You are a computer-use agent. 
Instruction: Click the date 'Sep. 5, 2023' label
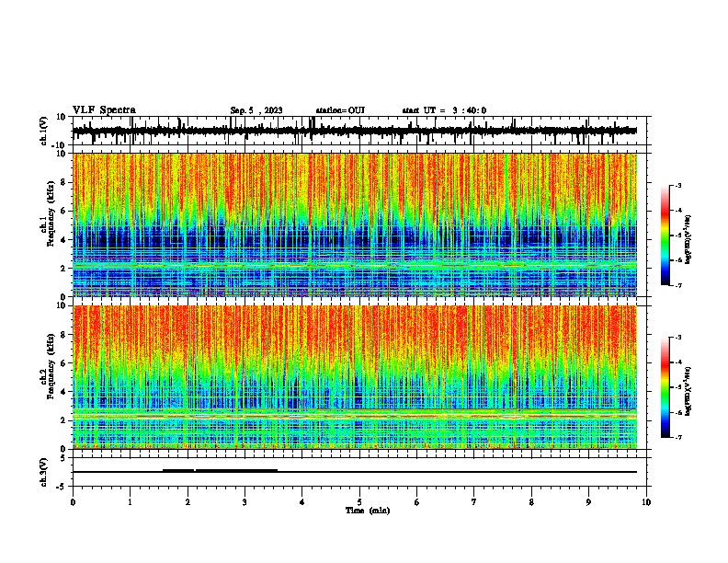(256, 110)
